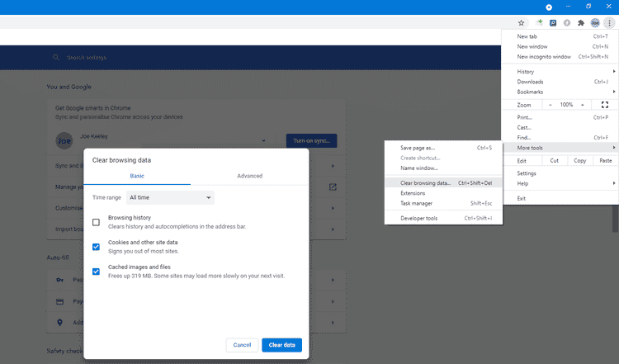Click the green plus extension icon
Viewport: 619px width, 364px height.
[x=539, y=23]
